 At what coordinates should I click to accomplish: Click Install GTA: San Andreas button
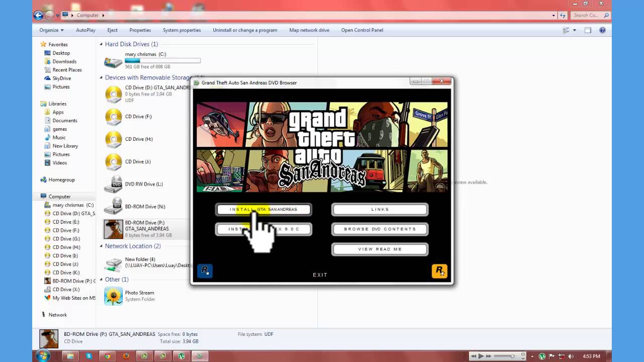264,209
